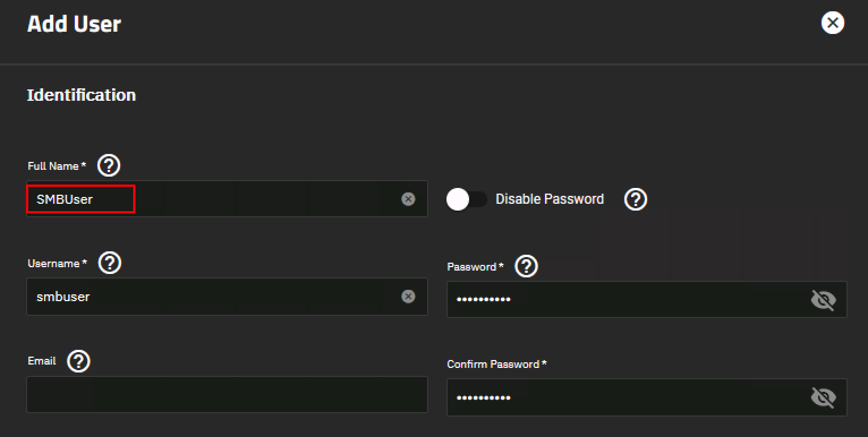Click the Username help question mark
This screenshot has width=868, height=437.
pos(110,263)
